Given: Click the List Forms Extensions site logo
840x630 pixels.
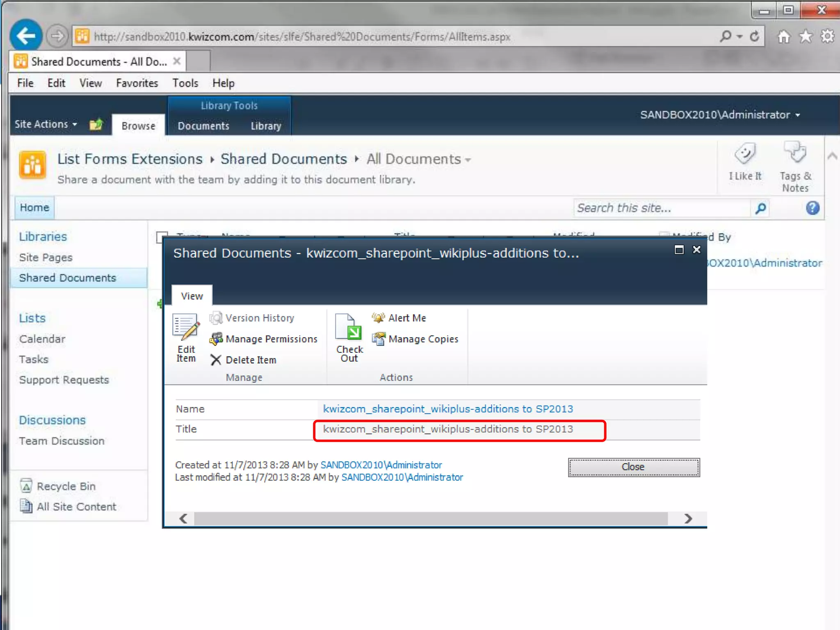Looking at the screenshot, I should (x=32, y=165).
